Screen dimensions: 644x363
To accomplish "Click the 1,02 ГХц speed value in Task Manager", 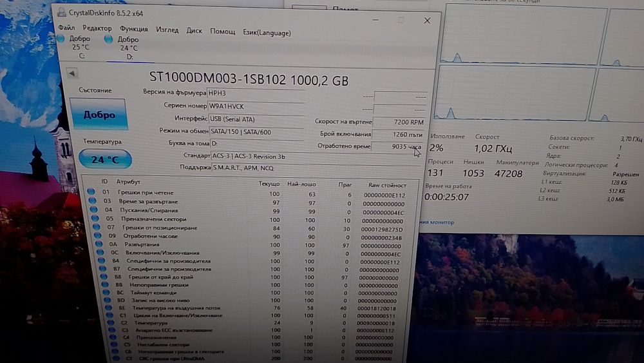I will [493, 148].
